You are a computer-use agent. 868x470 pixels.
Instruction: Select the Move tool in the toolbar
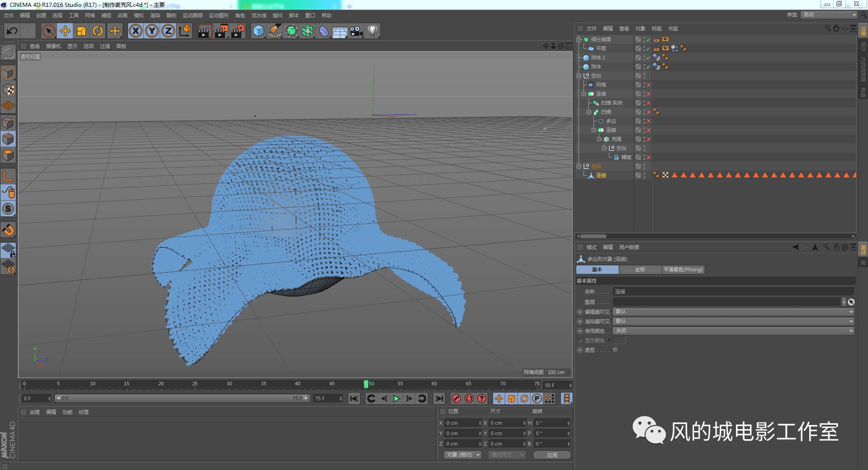(65, 31)
